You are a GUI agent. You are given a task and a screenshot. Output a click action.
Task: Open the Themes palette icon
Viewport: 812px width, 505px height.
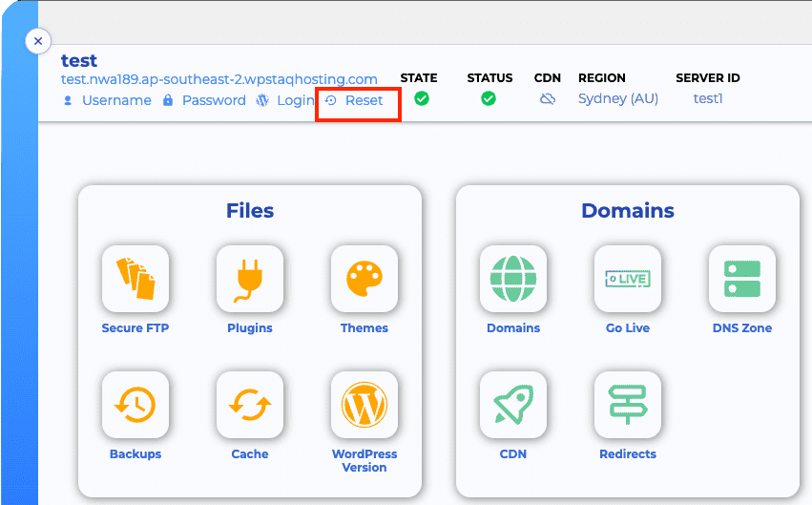click(x=364, y=279)
